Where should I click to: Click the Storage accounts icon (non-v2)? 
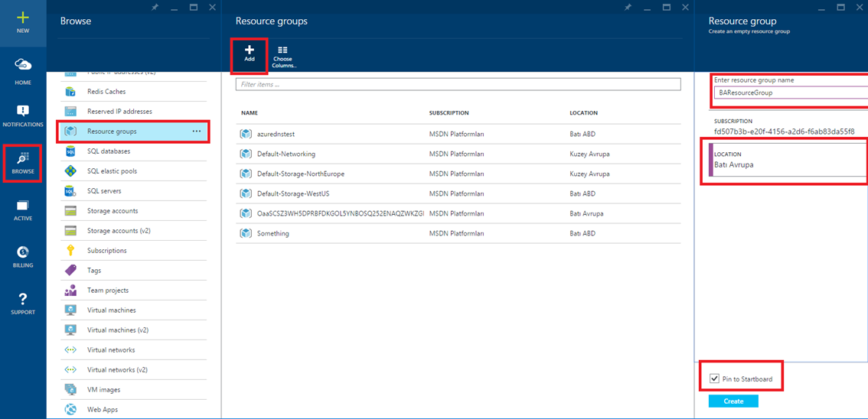(x=70, y=210)
